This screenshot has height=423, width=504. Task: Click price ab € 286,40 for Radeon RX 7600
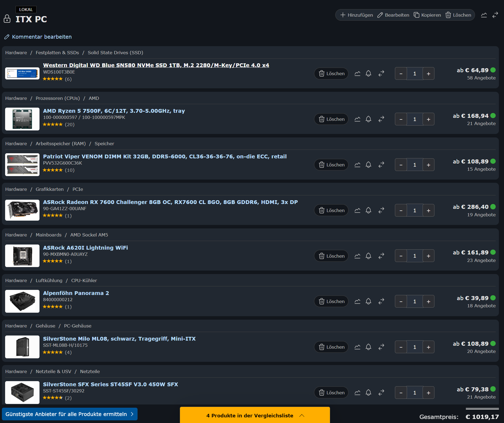coord(471,207)
